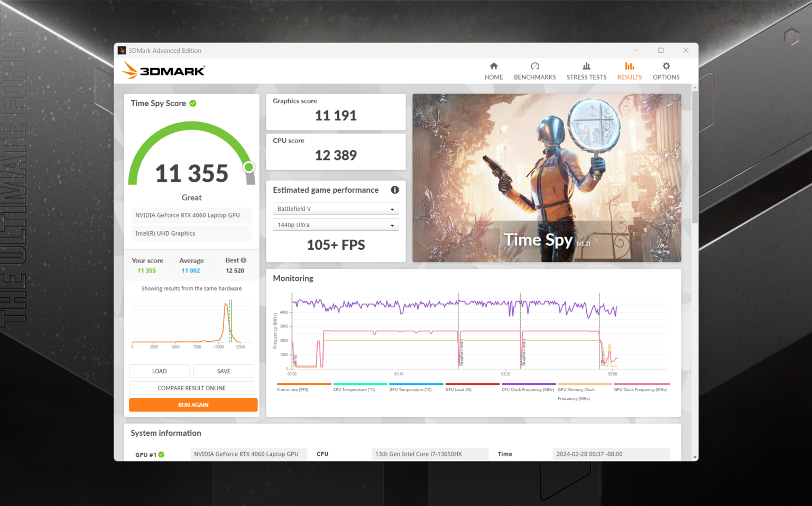Viewport: 812px width, 506px height.
Task: Open the 1440p Ultra resolution dropdown
Action: click(336, 225)
